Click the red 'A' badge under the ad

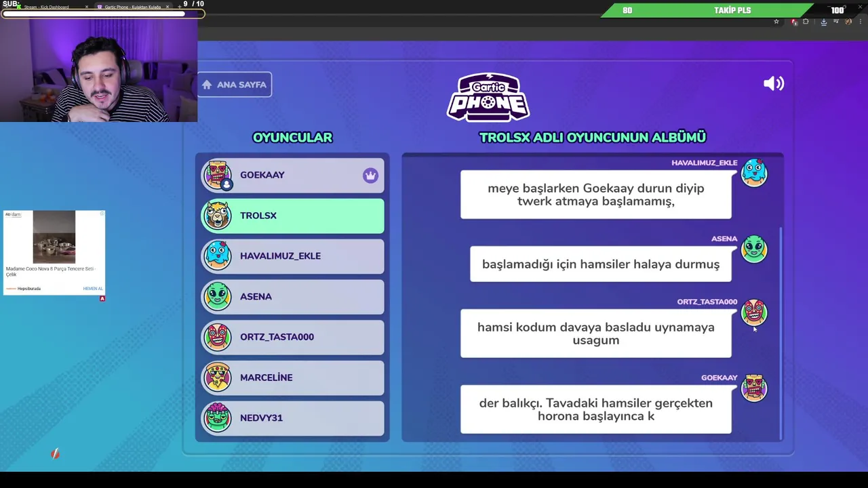point(102,298)
